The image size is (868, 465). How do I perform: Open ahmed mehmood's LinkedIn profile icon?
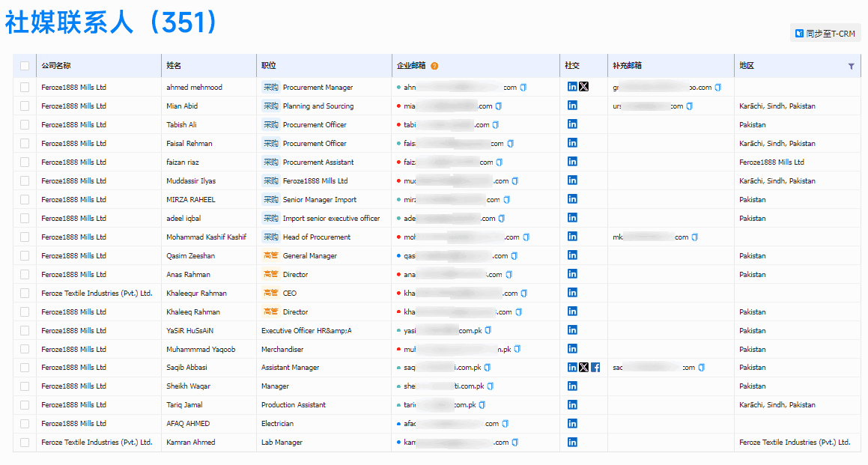pos(572,87)
